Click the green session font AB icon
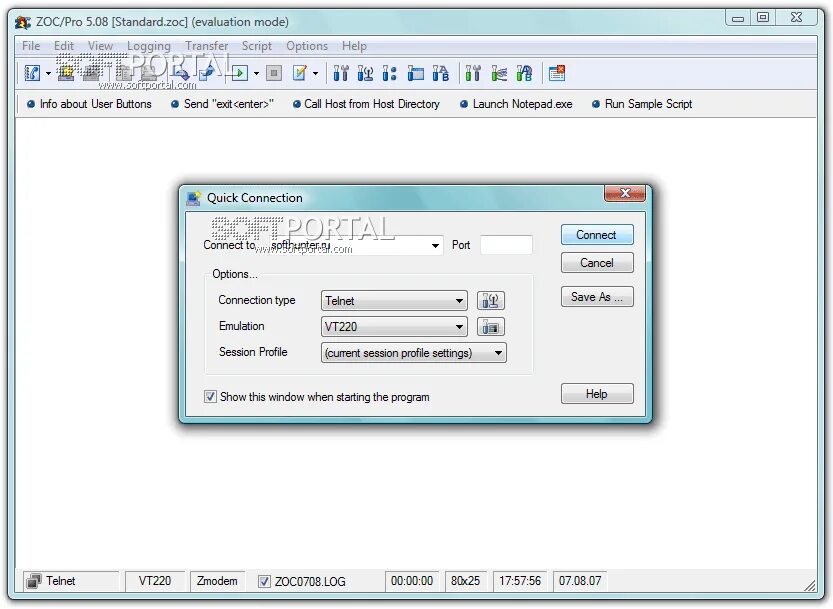This screenshot has height=609, width=833. click(524, 73)
